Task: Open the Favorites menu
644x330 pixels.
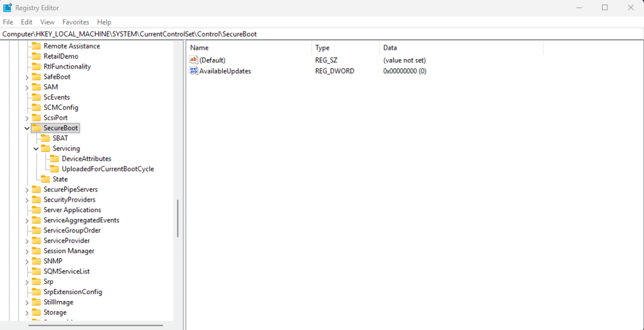Action: coord(75,22)
